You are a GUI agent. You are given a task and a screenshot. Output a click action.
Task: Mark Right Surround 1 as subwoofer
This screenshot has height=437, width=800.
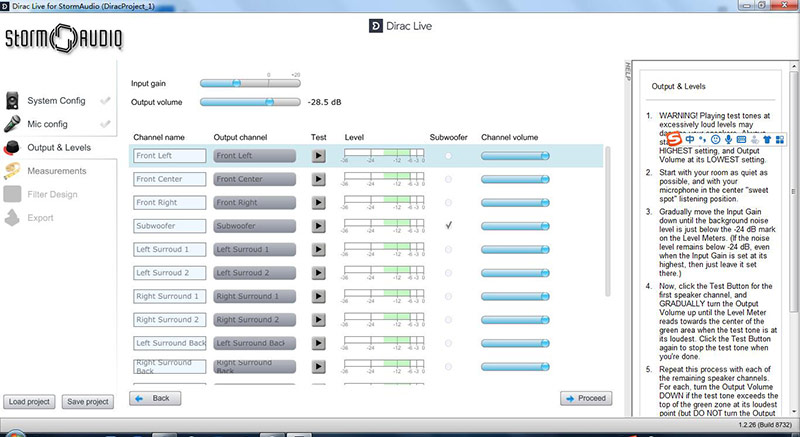(448, 296)
